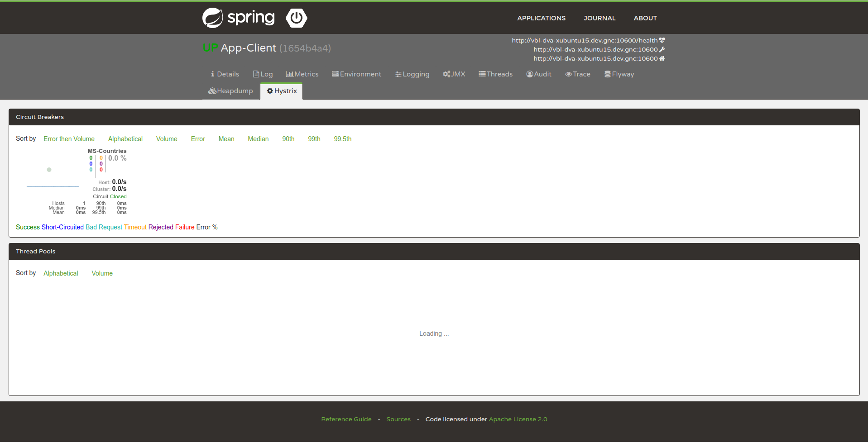Screen dimensions: 868x443
Task: Click the Rejected legend label
Action: click(161, 227)
